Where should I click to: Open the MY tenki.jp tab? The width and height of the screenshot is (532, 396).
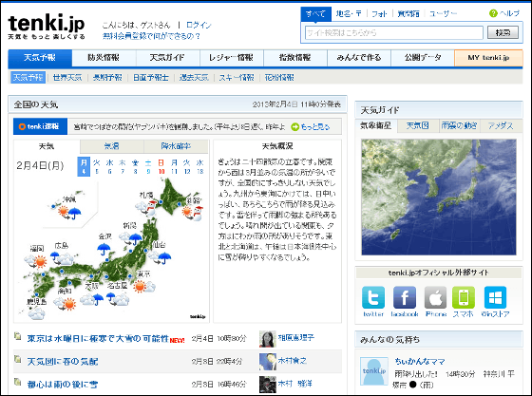[x=488, y=58]
